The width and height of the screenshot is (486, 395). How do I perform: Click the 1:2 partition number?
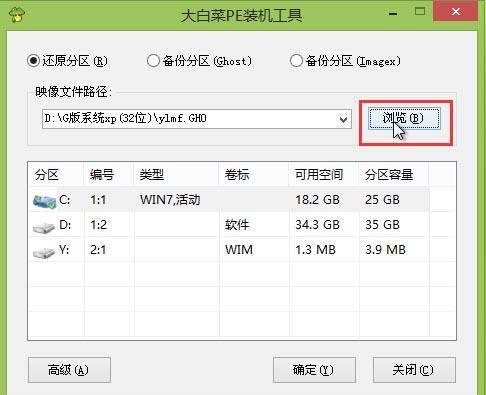click(x=98, y=225)
